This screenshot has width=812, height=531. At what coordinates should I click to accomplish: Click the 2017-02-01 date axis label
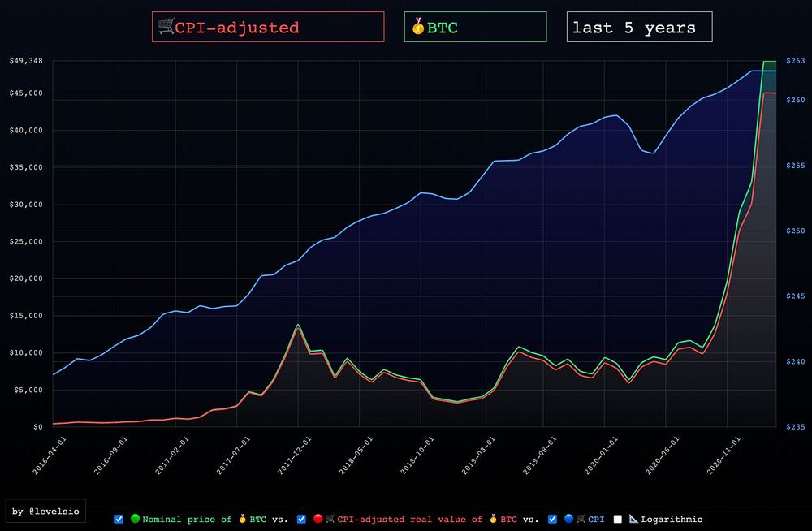(172, 455)
